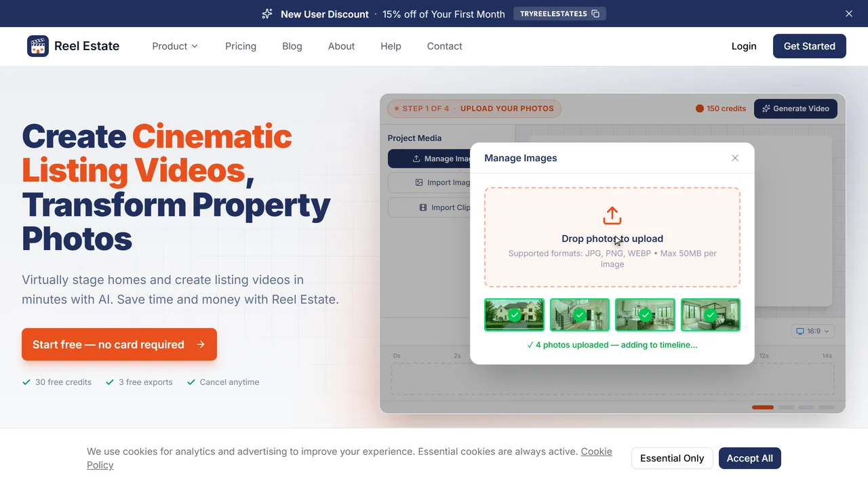Visit the Contact page
Viewport: 868px width, 488px height.
445,46
